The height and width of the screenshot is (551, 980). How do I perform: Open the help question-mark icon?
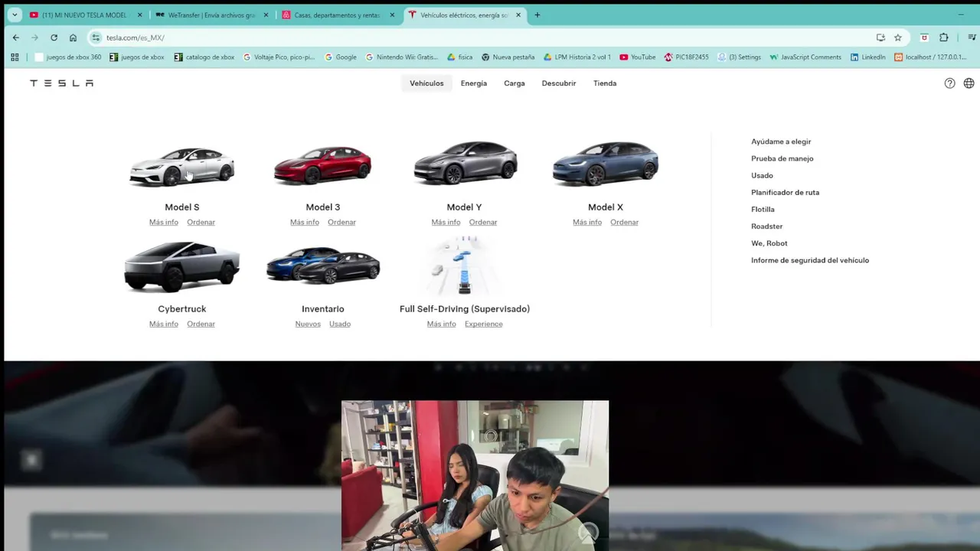tap(949, 83)
